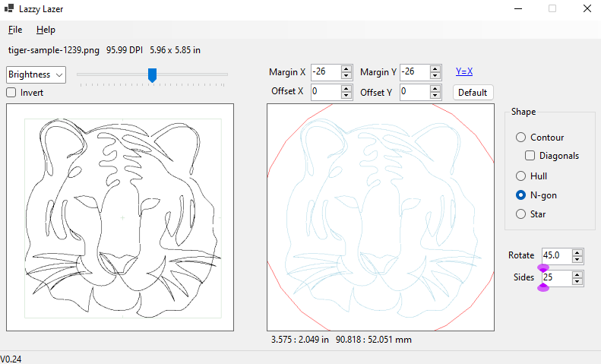Click the black tiger source image preview
Viewport: 601px width, 364px height.
coord(120,217)
